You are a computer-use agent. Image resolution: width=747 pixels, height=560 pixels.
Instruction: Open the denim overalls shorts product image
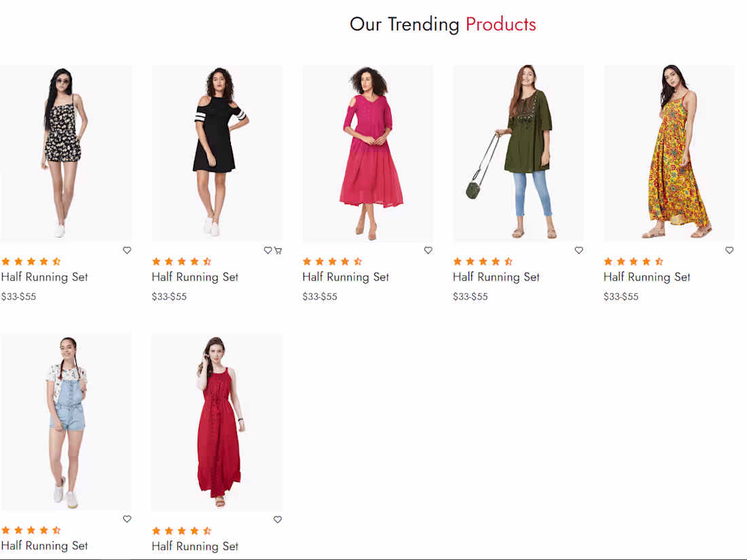click(x=66, y=422)
